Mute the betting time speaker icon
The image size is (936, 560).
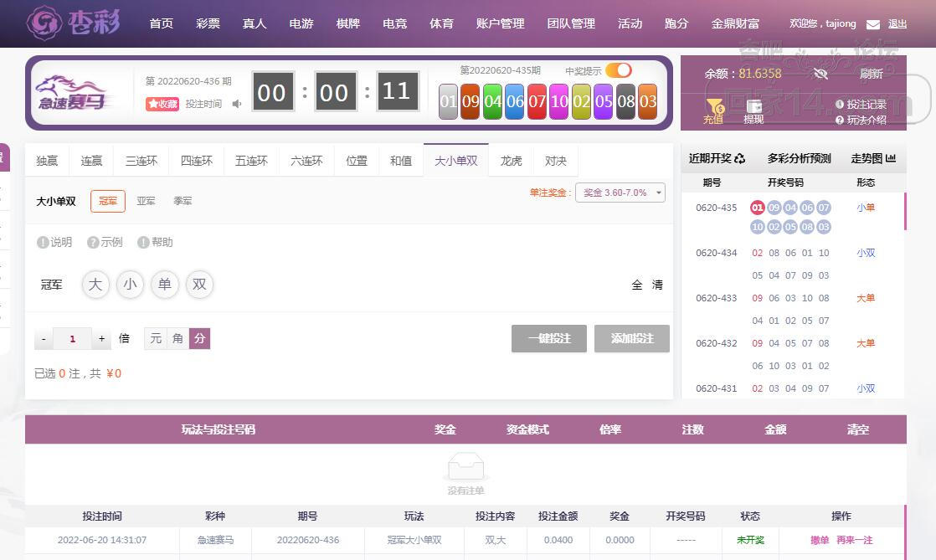click(237, 104)
